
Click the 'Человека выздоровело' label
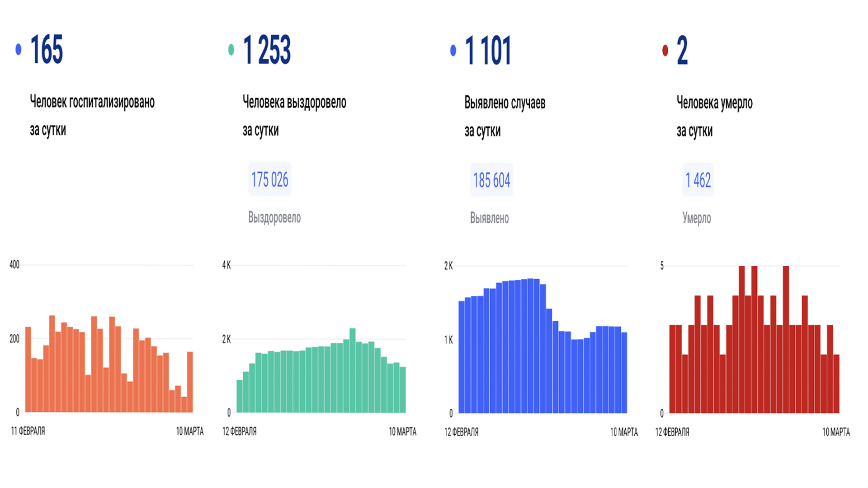(294, 103)
